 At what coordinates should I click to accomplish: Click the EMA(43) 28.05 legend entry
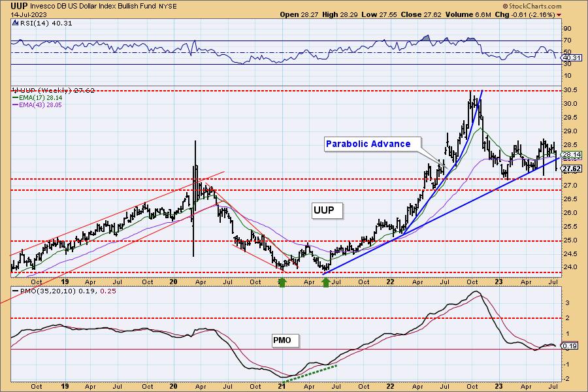37,105
